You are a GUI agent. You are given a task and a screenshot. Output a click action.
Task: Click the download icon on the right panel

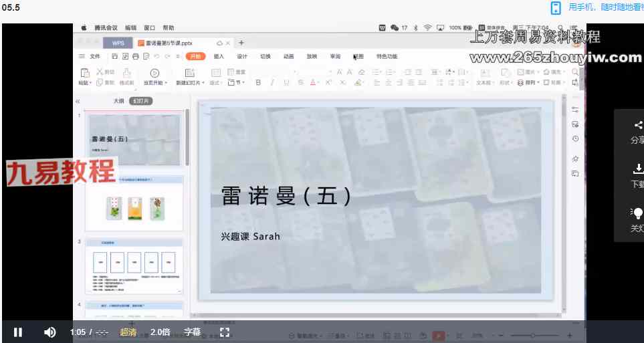637,169
